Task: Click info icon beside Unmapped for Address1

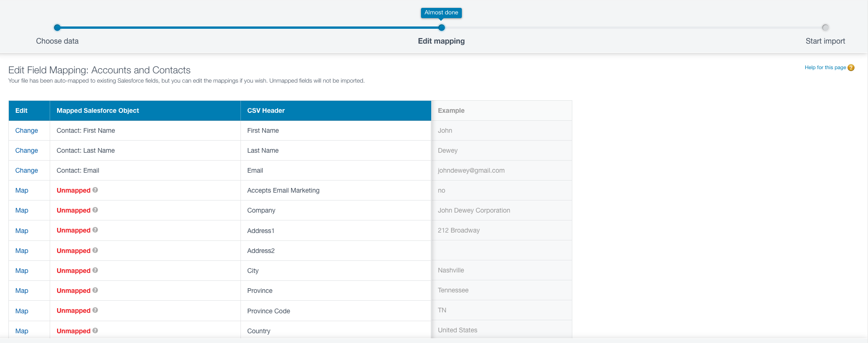Action: 95,230
